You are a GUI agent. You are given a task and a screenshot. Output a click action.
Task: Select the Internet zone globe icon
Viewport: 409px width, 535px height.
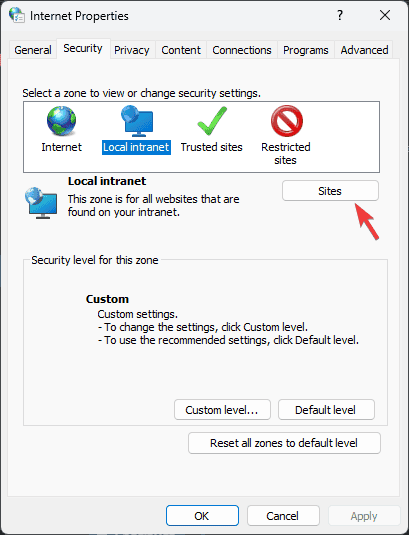(61, 121)
